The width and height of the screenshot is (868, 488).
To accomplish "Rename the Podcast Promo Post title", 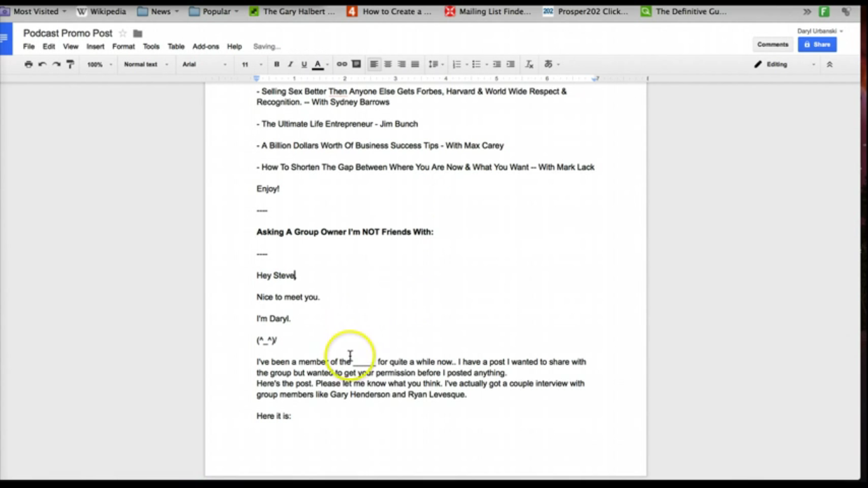I will click(x=68, y=33).
